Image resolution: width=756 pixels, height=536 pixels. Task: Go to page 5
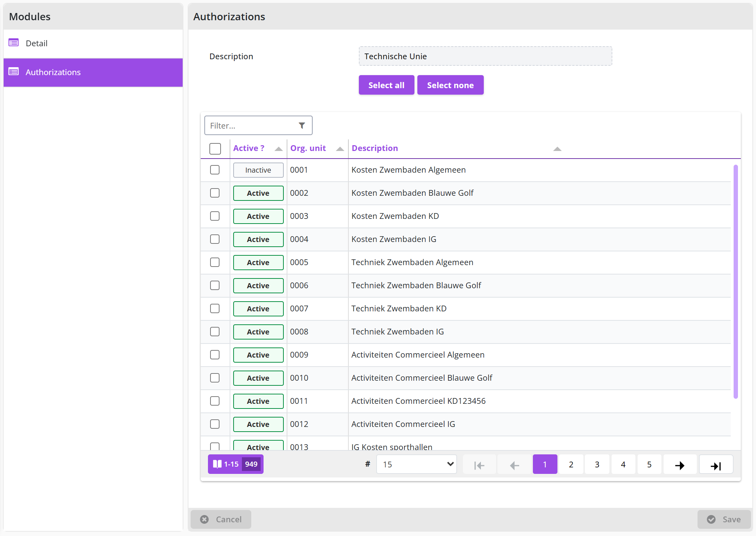[x=649, y=464]
